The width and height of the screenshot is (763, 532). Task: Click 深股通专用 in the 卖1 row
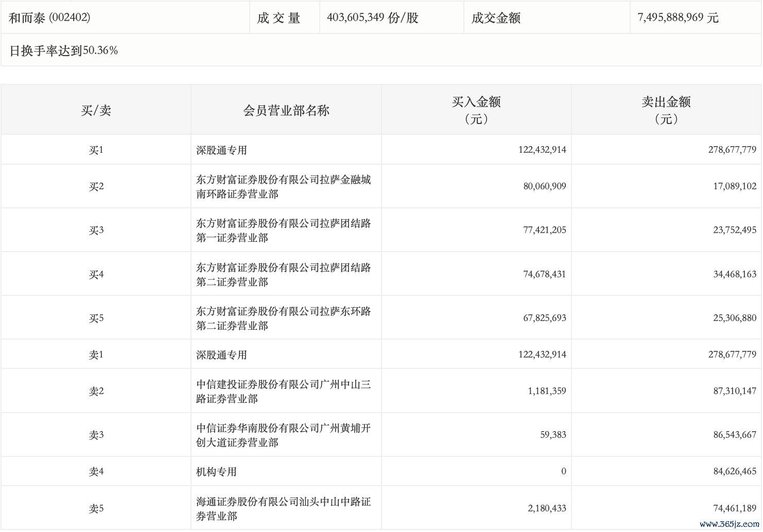[221, 355]
